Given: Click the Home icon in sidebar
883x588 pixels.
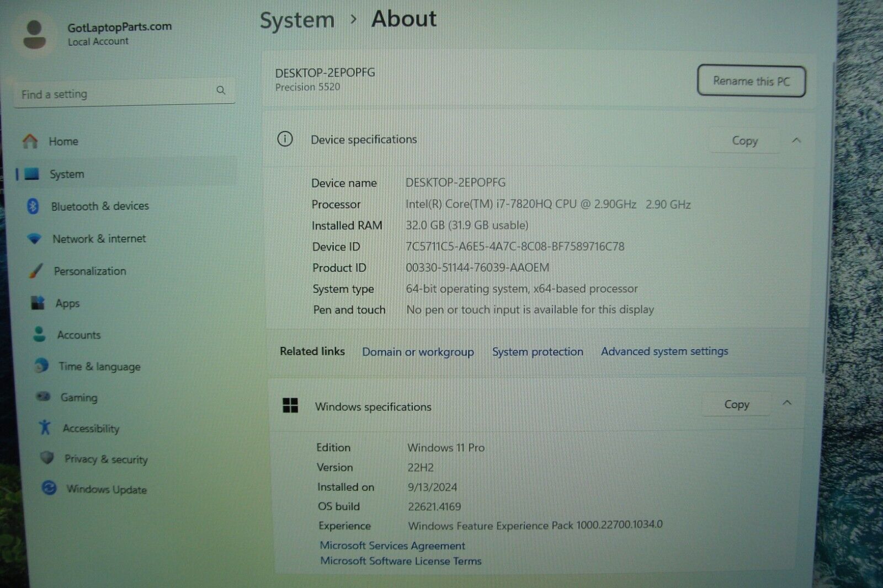Looking at the screenshot, I should [30, 142].
